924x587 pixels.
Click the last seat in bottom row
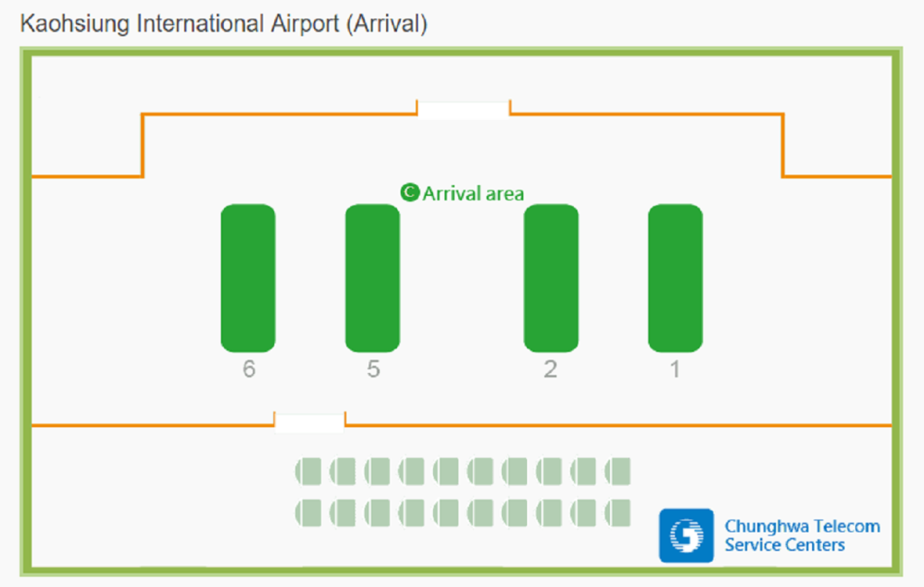coord(618,513)
